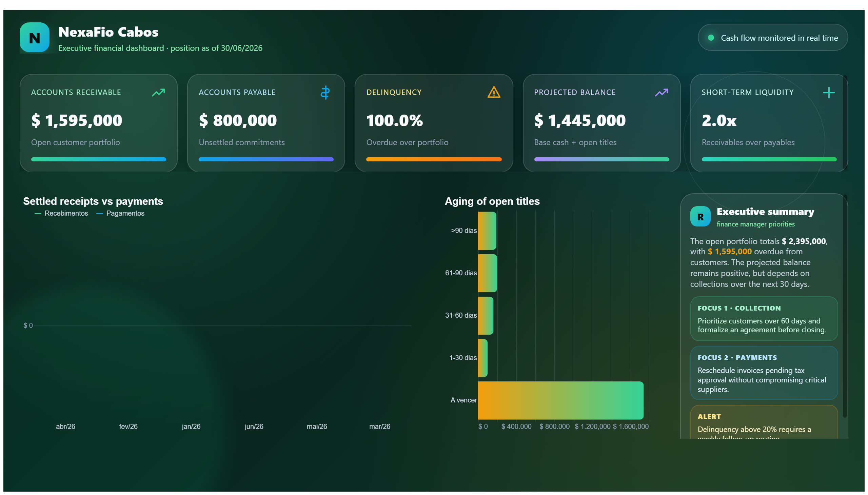Click the Unsettled commitments caption

click(242, 142)
